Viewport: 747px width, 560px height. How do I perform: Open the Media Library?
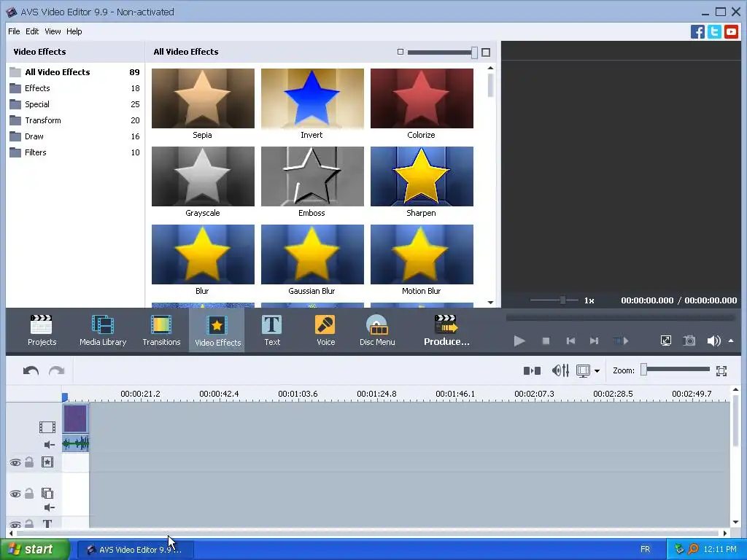click(x=103, y=330)
